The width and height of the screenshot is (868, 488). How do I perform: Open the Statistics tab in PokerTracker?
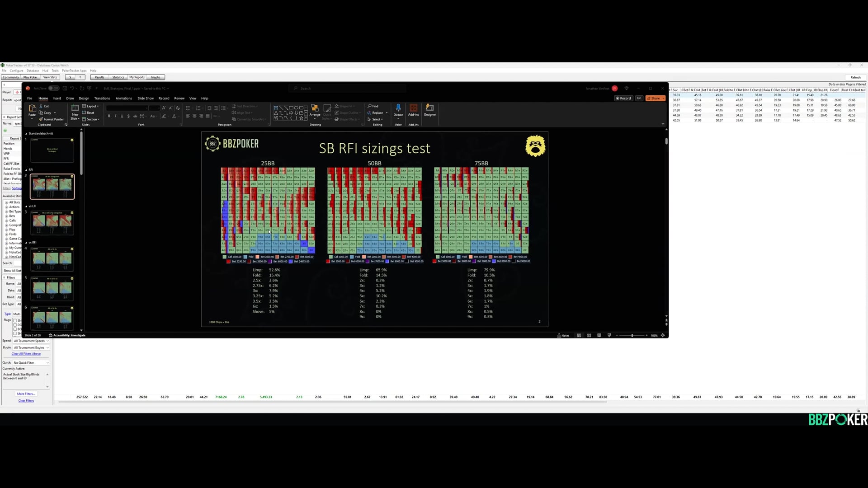click(x=118, y=77)
